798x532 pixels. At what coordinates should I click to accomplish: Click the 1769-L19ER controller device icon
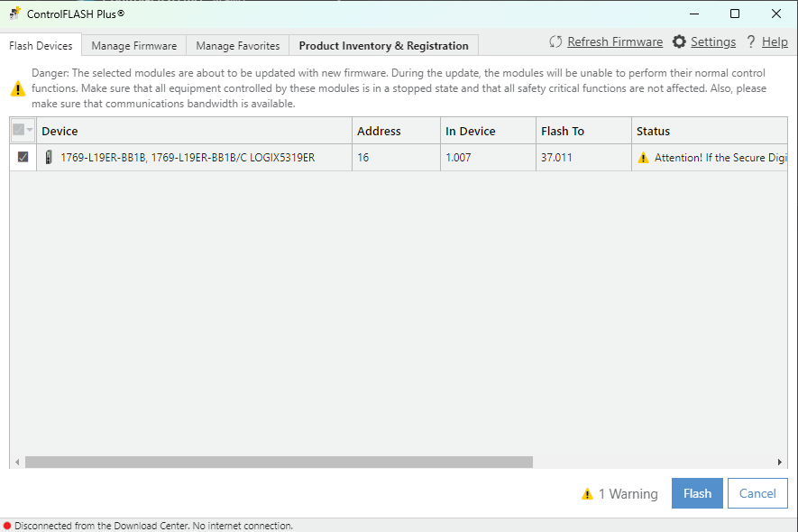49,158
